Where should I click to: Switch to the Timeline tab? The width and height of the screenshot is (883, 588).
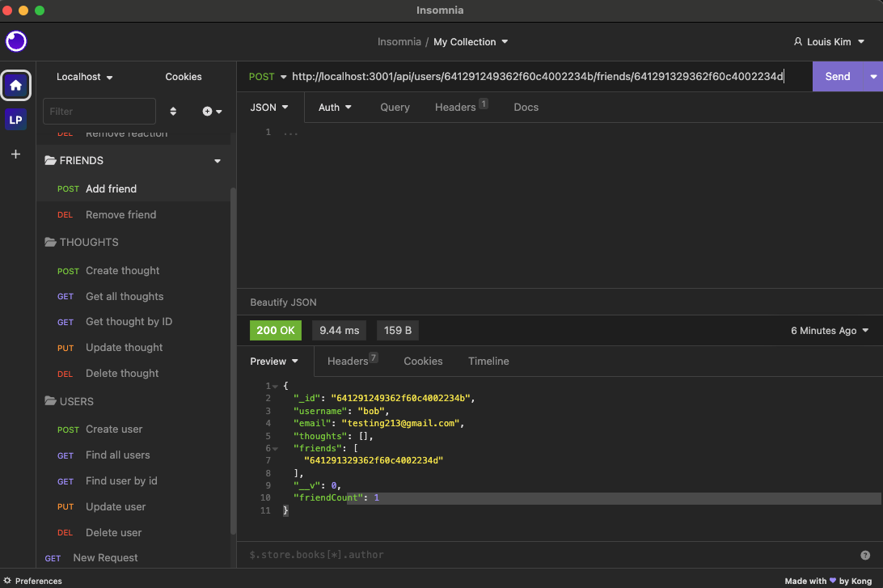point(488,361)
